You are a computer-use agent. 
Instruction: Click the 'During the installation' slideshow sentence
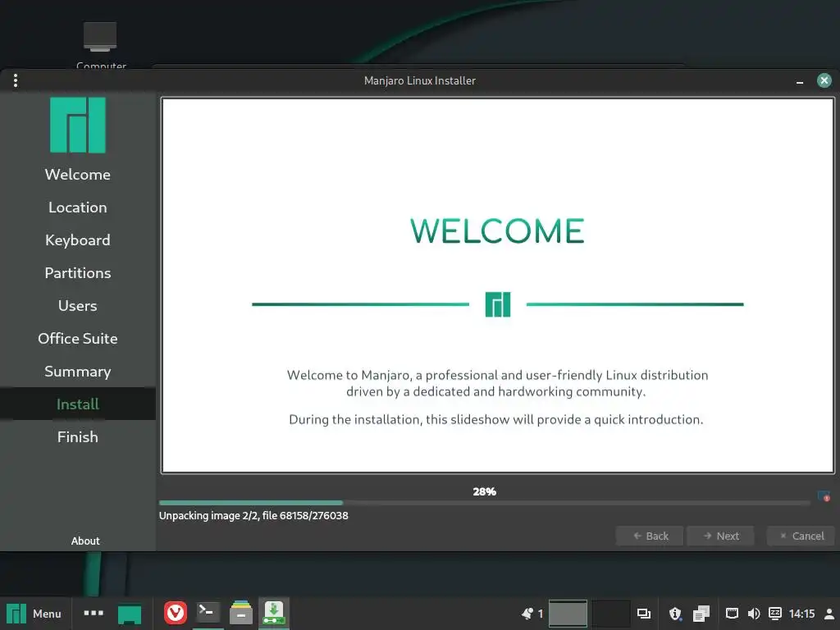tap(496, 419)
